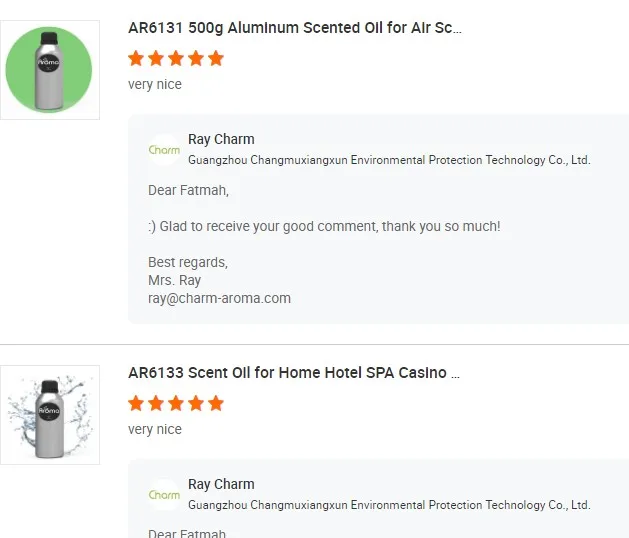Click the first star of AR6133 rating
Image resolution: width=629 pixels, height=538 pixels.
point(137,403)
